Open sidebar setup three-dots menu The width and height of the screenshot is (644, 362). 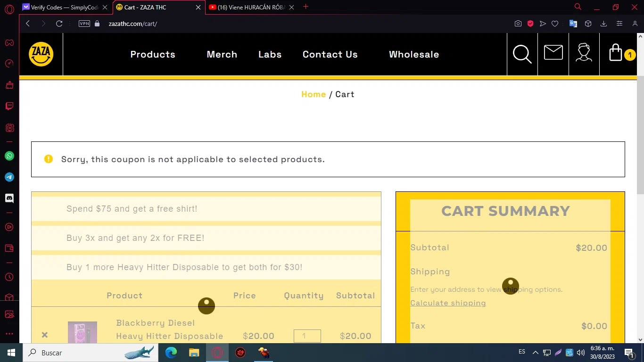point(9,334)
